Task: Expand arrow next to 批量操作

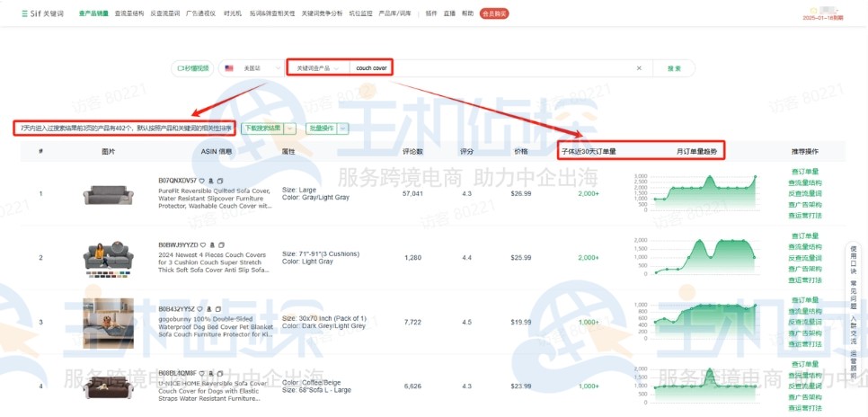Action: (x=343, y=128)
